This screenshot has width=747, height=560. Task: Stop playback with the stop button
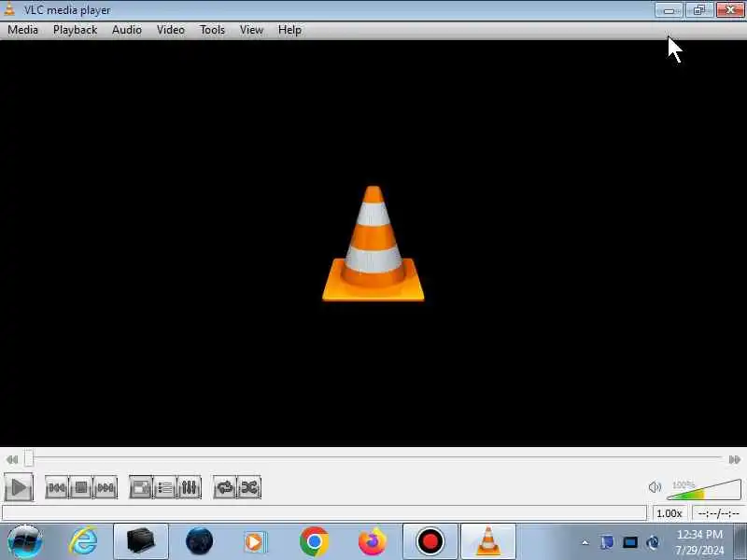click(x=81, y=487)
